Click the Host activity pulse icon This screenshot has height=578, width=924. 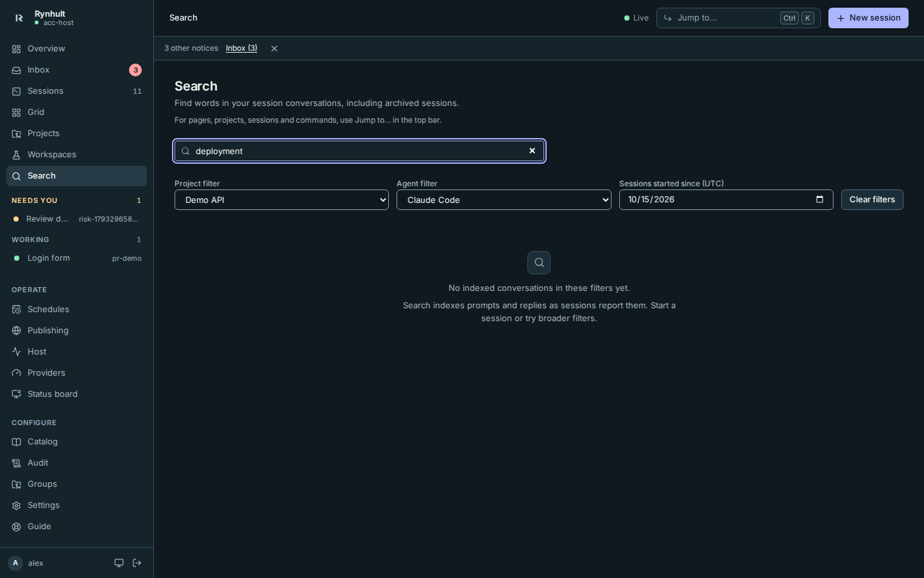pyautogui.click(x=17, y=352)
